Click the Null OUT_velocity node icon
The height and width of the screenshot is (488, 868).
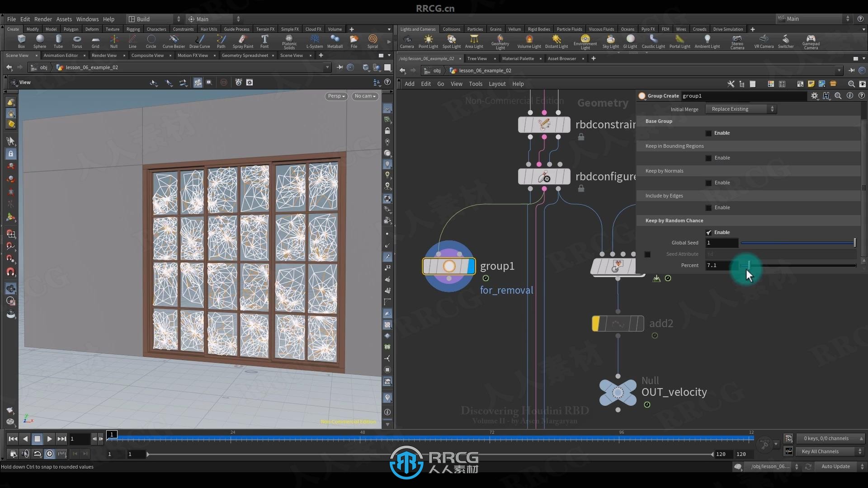(x=617, y=391)
